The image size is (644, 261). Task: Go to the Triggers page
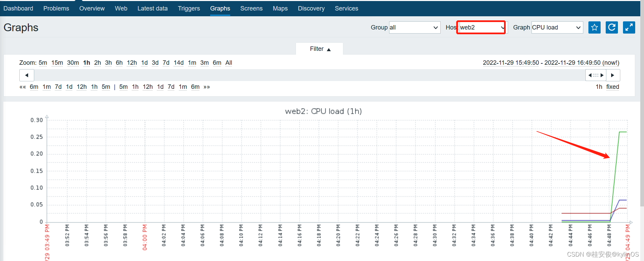point(189,8)
